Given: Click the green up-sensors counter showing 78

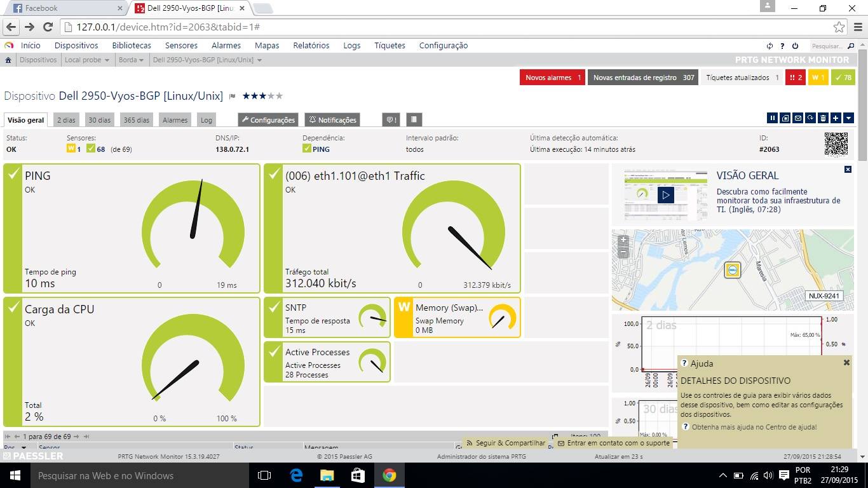Looking at the screenshot, I should click(843, 78).
